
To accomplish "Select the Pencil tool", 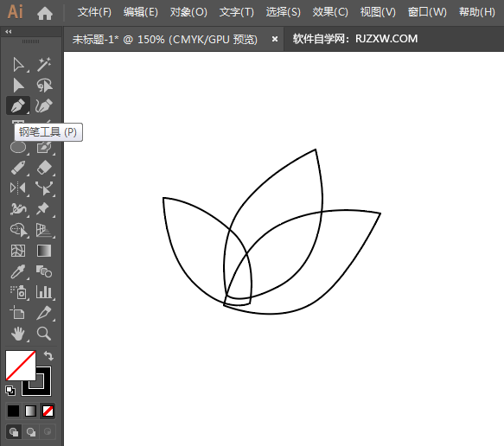I will coord(18,168).
